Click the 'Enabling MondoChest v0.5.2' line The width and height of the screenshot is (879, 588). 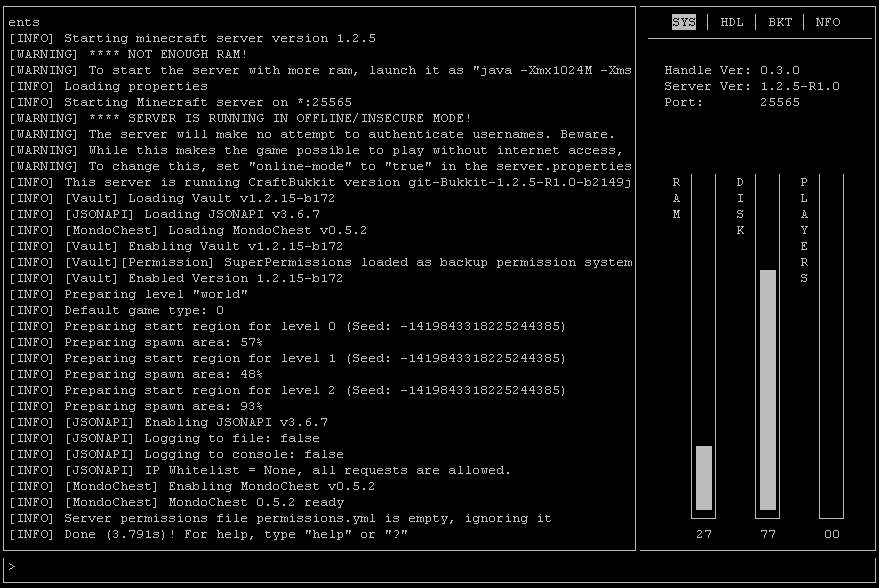point(192,486)
